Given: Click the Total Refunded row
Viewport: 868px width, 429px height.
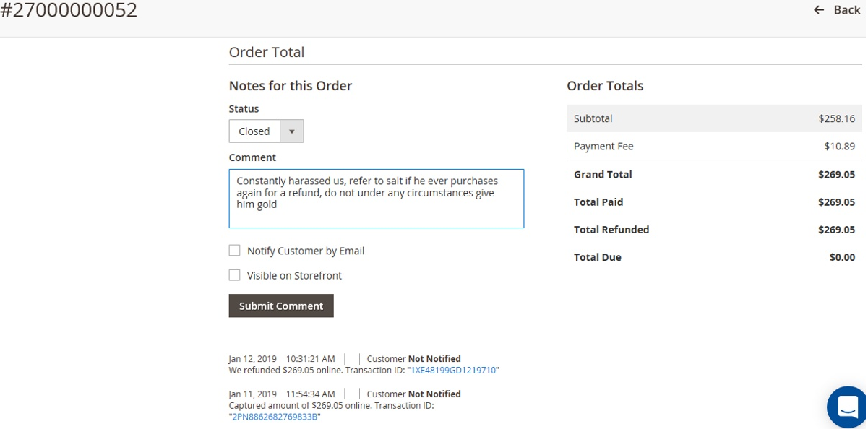Looking at the screenshot, I should tap(714, 230).
